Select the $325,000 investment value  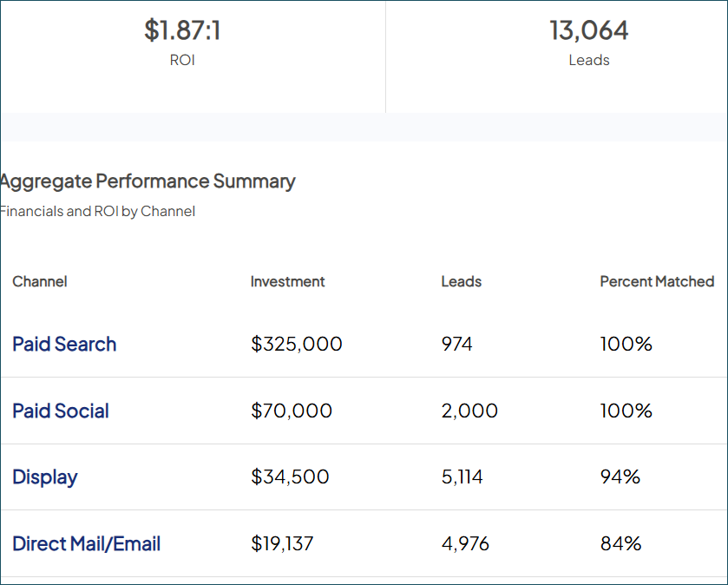pos(294,344)
